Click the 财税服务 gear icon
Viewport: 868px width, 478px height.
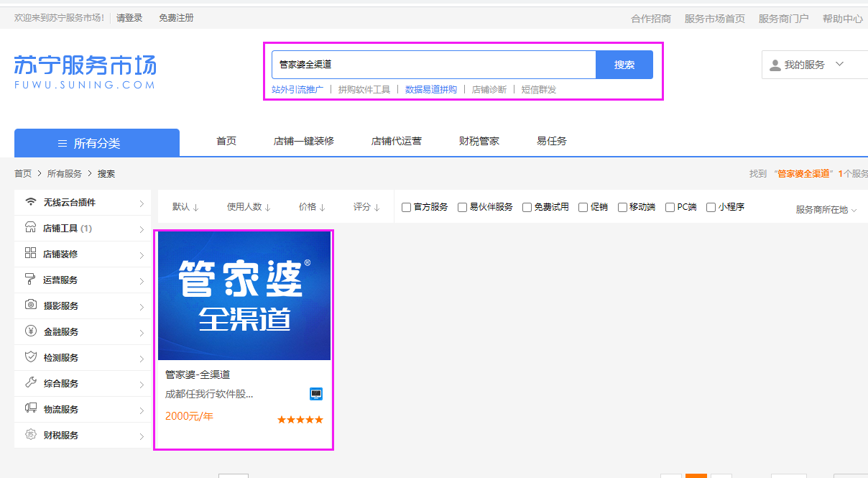tap(30, 434)
